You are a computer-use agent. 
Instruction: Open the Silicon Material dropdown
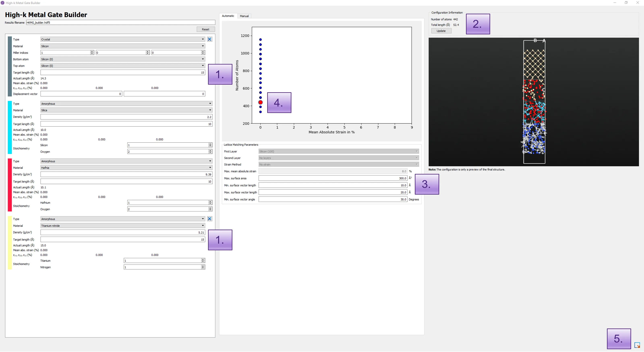[122, 46]
